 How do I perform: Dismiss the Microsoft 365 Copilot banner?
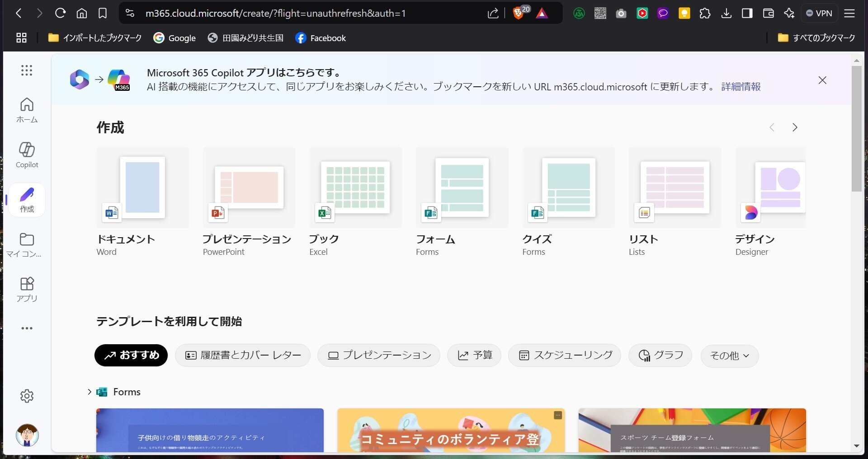coord(822,80)
